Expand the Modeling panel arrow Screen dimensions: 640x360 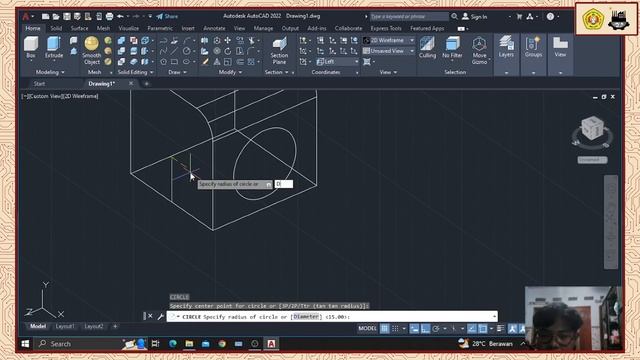click(x=63, y=72)
